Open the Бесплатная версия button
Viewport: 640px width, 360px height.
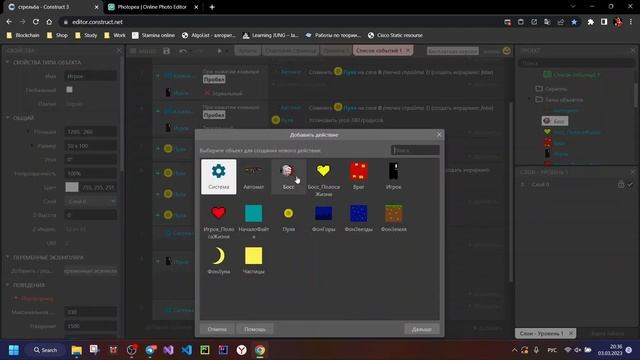tap(452, 51)
